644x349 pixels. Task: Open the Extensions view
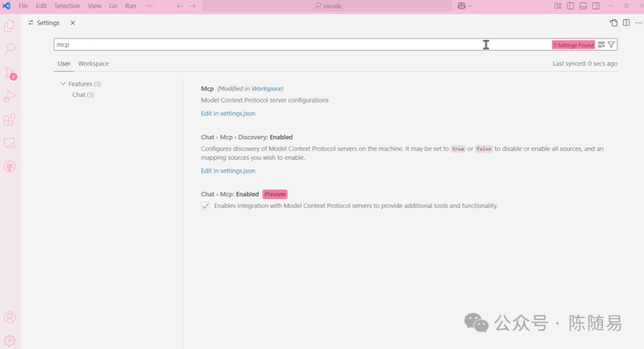(10, 120)
